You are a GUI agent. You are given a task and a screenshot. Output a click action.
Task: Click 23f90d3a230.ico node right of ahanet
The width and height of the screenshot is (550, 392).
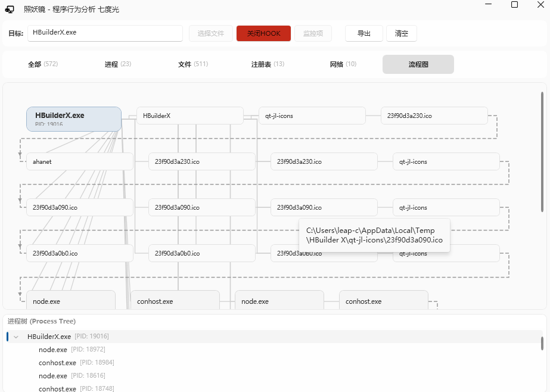202,161
